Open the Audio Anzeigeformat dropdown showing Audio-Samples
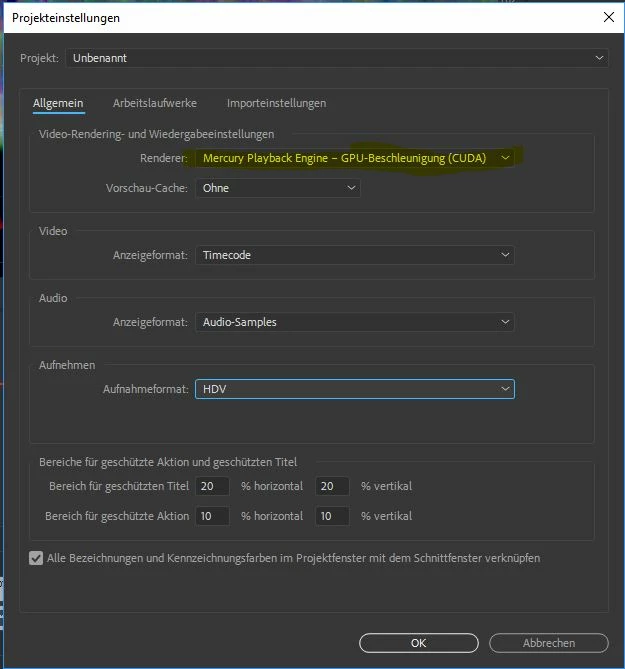 (355, 322)
